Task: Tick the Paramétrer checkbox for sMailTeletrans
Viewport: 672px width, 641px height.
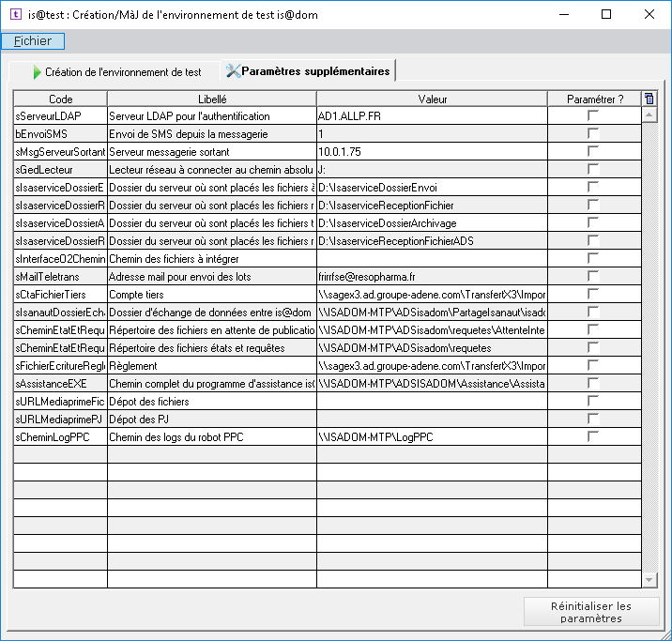Action: point(593,277)
